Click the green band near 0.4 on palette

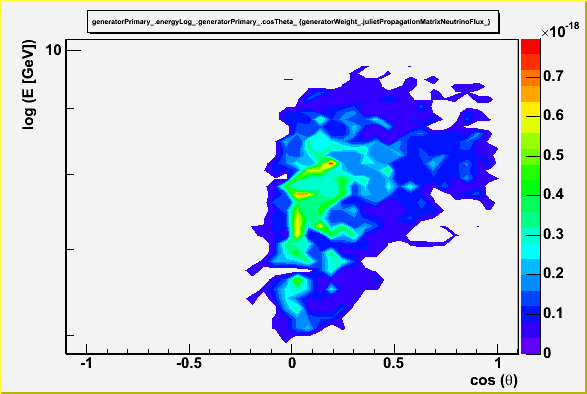pos(530,188)
